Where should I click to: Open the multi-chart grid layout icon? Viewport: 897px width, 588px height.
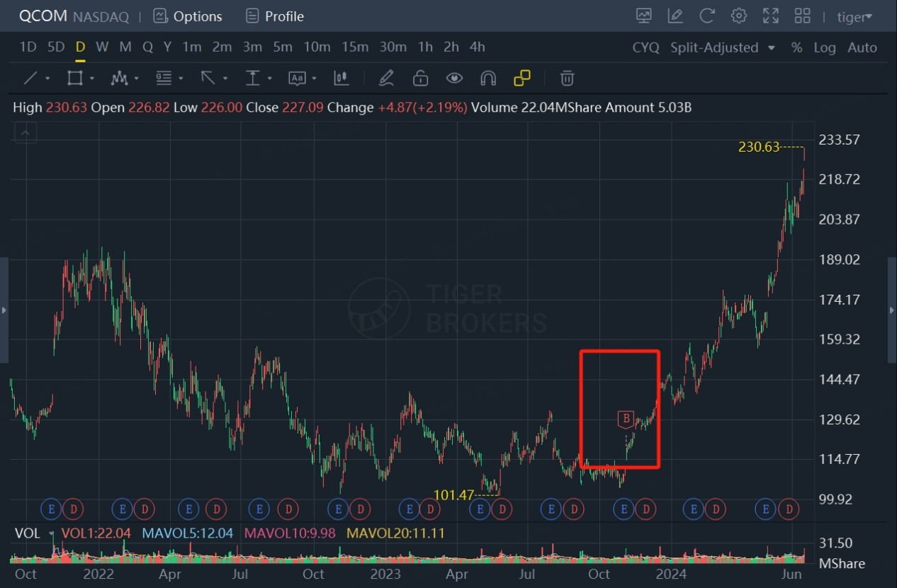click(x=802, y=16)
